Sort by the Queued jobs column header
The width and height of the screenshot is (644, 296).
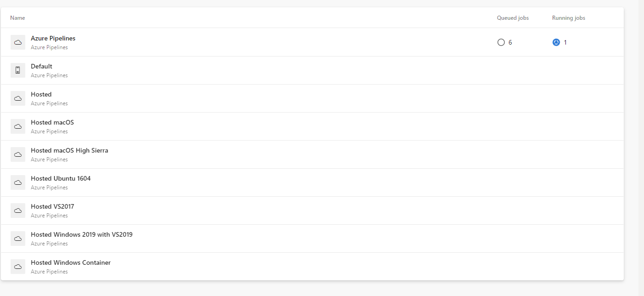click(513, 18)
